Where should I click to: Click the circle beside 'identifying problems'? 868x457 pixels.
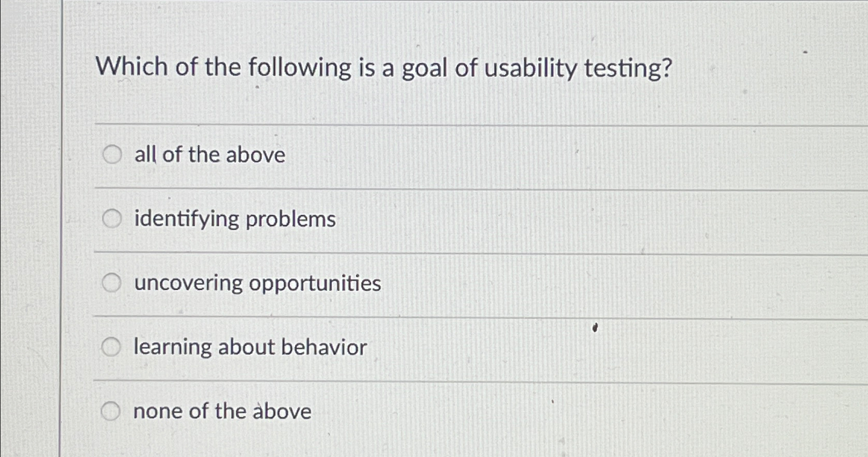pyautogui.click(x=111, y=218)
